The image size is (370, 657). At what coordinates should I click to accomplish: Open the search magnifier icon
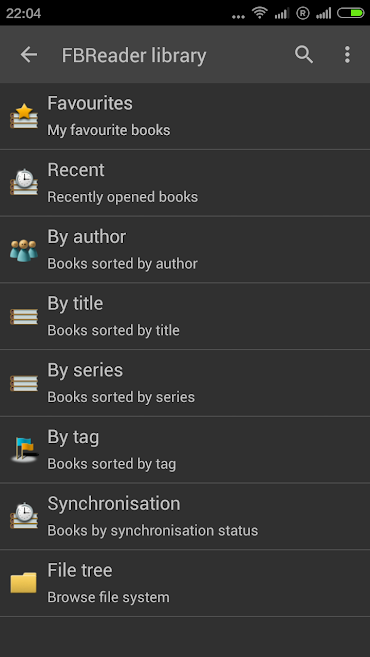[304, 54]
